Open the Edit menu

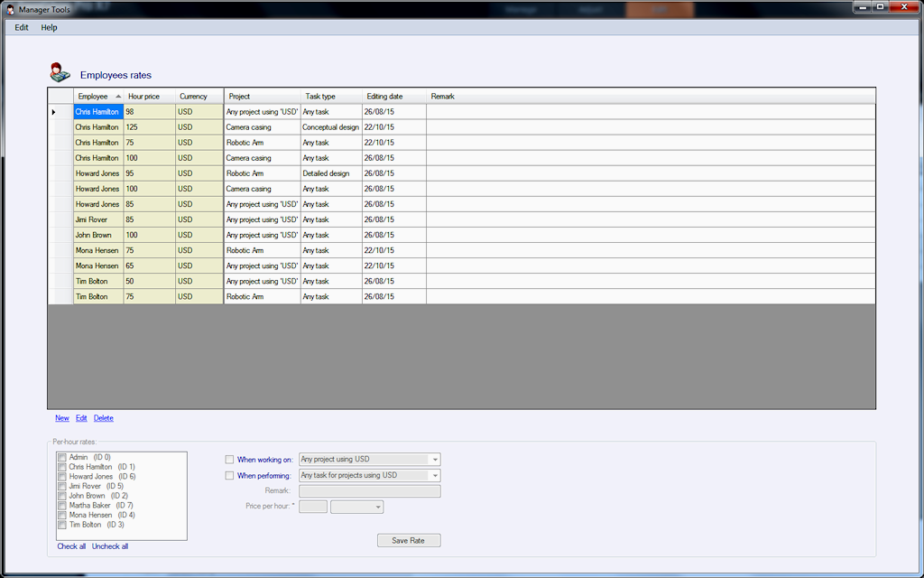pyautogui.click(x=22, y=27)
